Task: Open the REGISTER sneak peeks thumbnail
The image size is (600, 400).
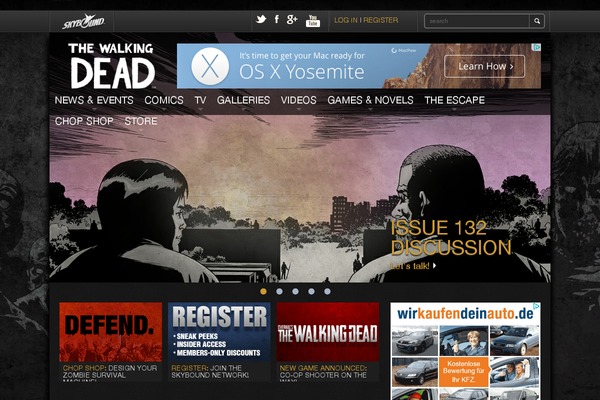Action: [219, 332]
